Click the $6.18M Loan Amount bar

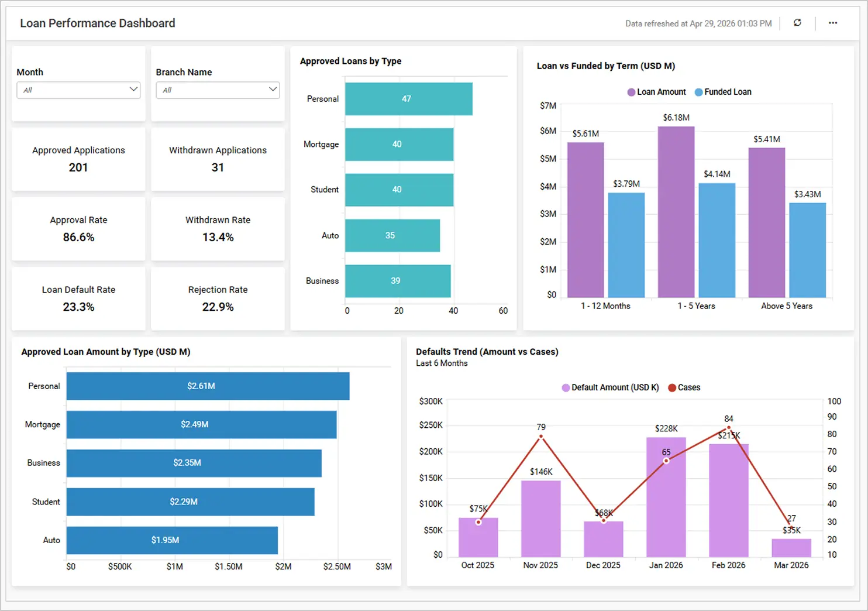(x=676, y=212)
